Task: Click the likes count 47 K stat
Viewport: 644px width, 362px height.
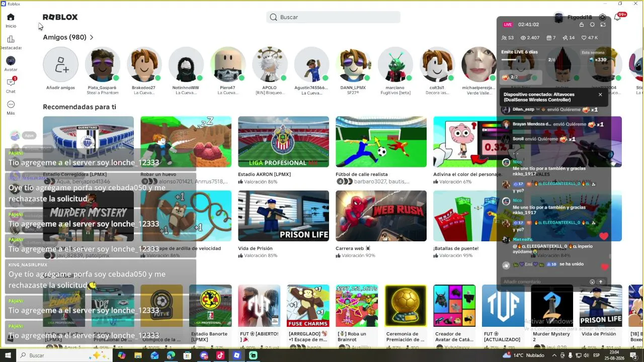Action: pos(589,38)
